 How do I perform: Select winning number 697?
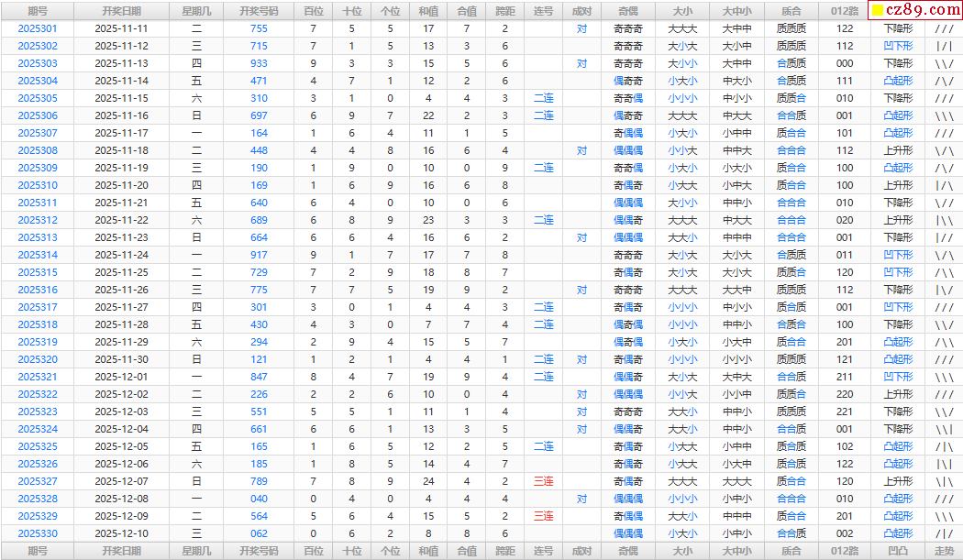(x=260, y=115)
